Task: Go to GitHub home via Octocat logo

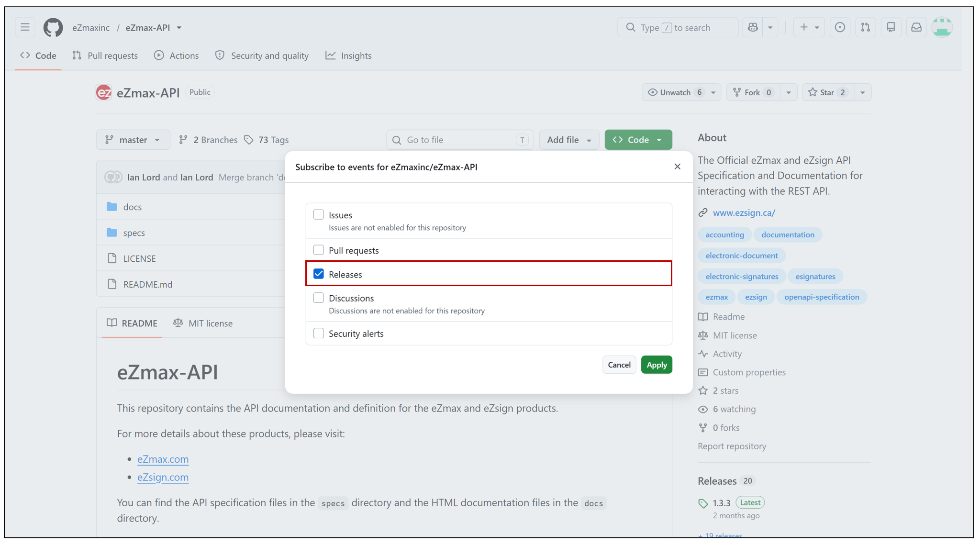Action: pyautogui.click(x=53, y=27)
